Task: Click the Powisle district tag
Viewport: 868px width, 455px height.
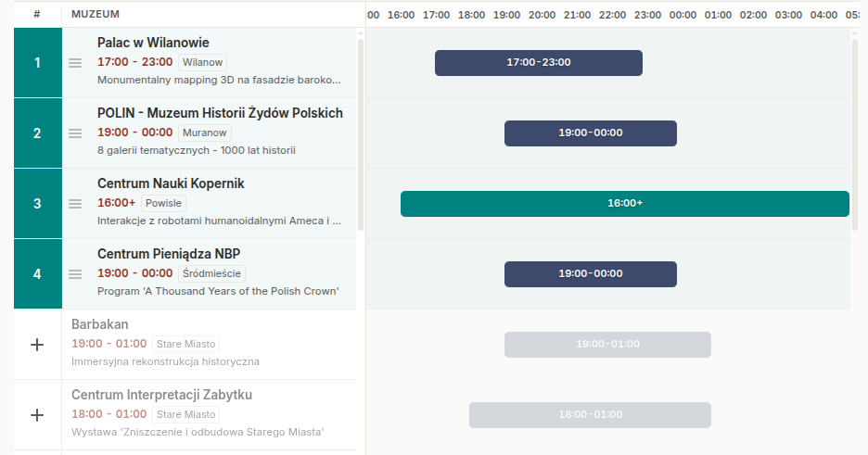Action: pos(163,203)
